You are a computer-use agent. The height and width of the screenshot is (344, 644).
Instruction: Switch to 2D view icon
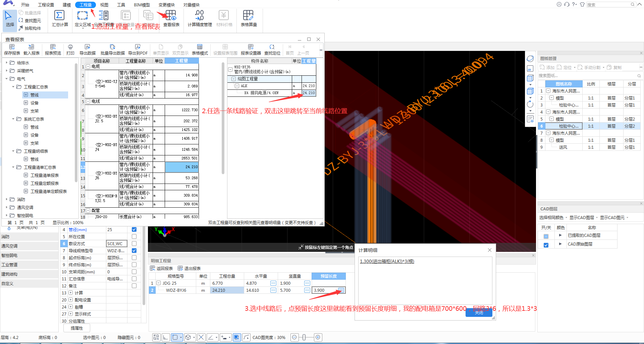[530, 69]
